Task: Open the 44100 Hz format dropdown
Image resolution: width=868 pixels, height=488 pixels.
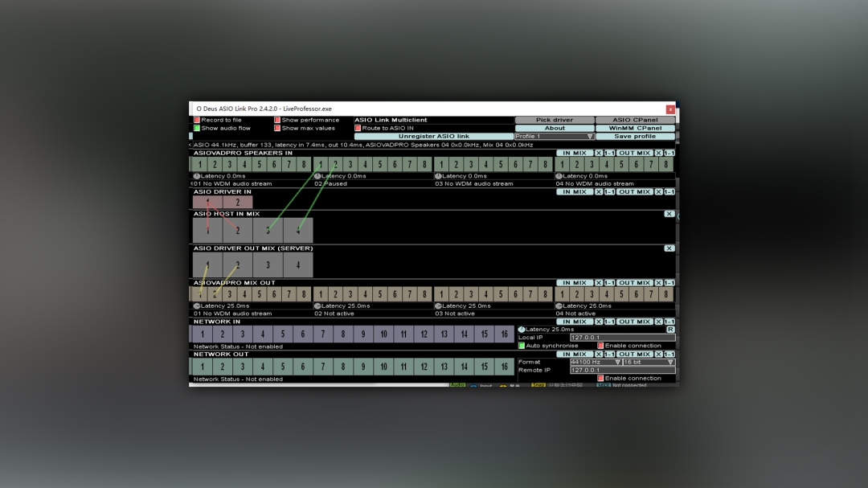Action: click(x=596, y=363)
